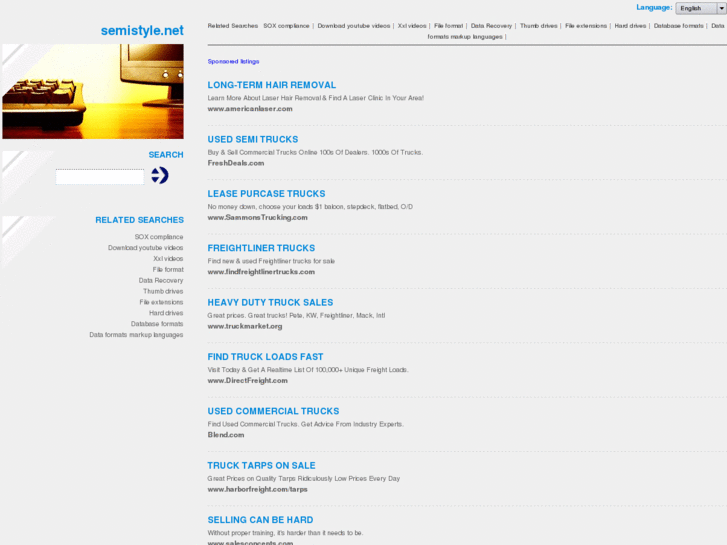Click Hard drives in top related bar

pos(630,26)
